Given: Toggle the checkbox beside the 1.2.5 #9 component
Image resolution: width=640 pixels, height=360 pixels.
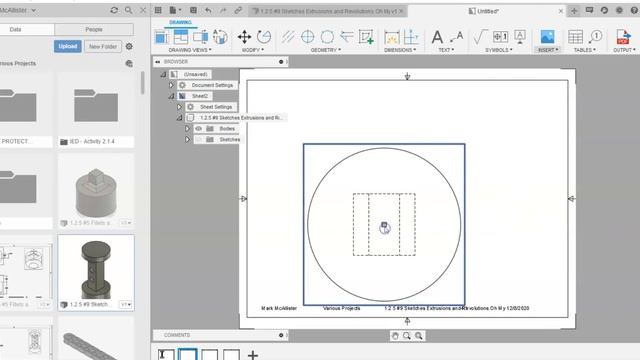Looking at the screenshot, I should tap(191, 118).
